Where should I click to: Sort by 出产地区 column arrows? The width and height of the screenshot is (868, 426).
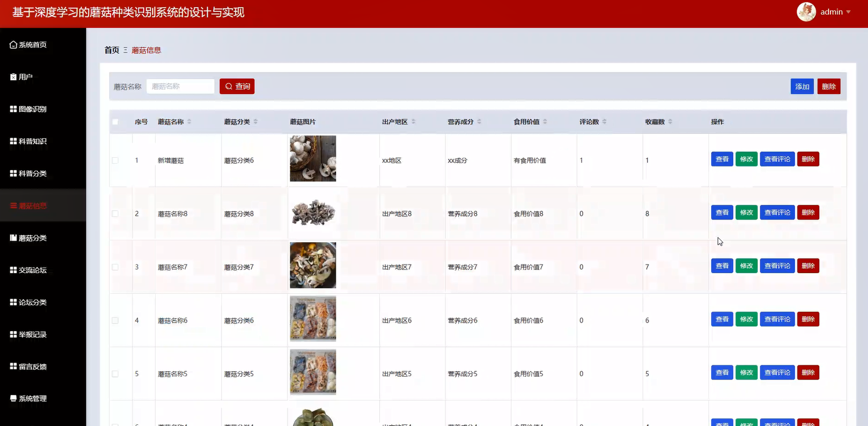[x=413, y=122]
